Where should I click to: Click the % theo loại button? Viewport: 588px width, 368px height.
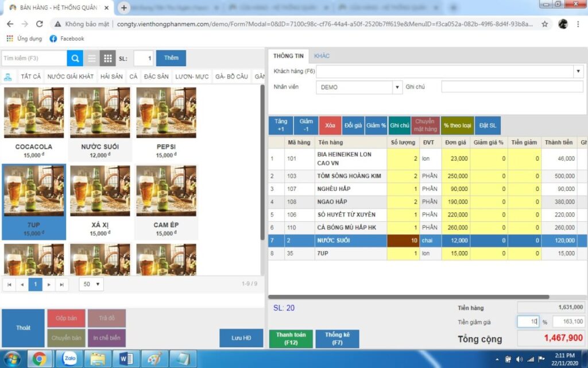pos(457,125)
